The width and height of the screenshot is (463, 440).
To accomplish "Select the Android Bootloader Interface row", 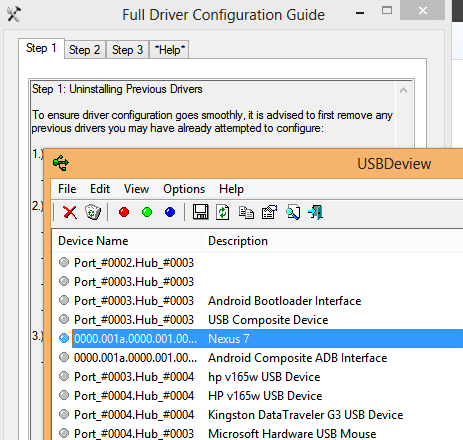I will (x=257, y=301).
